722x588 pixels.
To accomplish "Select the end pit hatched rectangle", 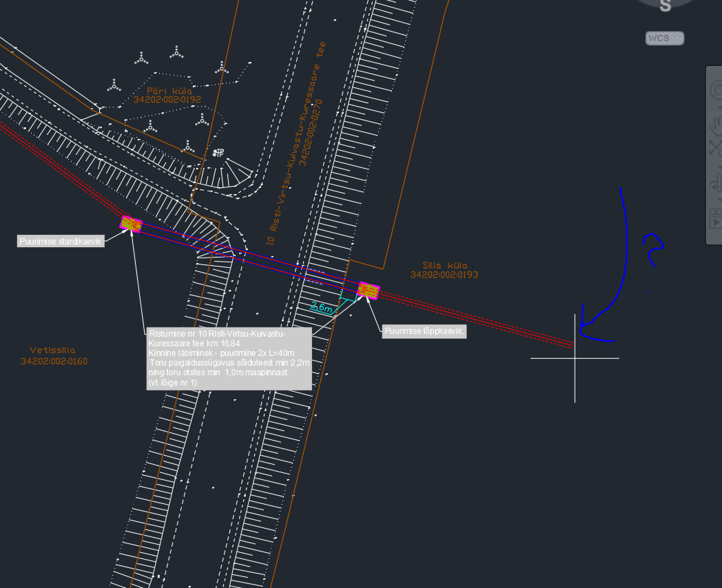I will click(369, 291).
